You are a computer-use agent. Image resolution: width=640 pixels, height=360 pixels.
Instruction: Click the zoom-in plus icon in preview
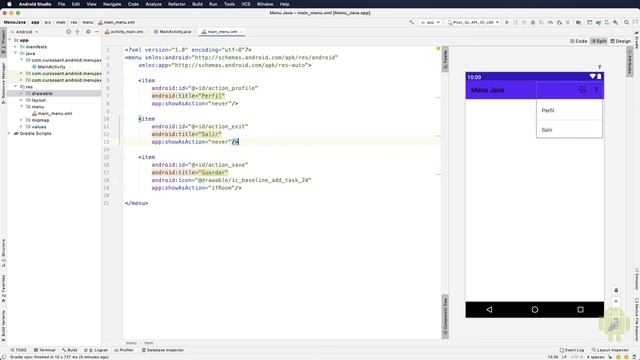point(616,301)
